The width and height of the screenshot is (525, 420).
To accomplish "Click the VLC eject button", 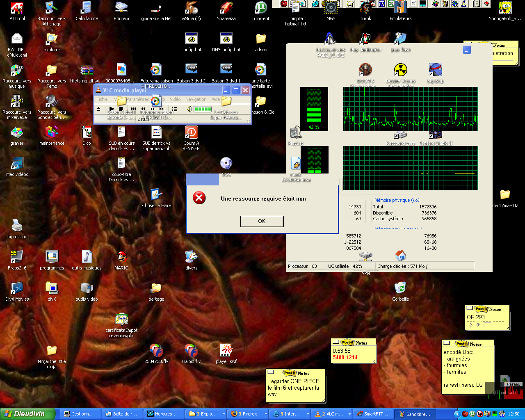I will pos(98,109).
